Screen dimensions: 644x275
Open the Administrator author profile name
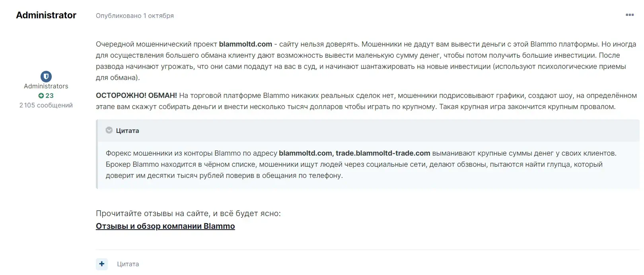[46, 15]
